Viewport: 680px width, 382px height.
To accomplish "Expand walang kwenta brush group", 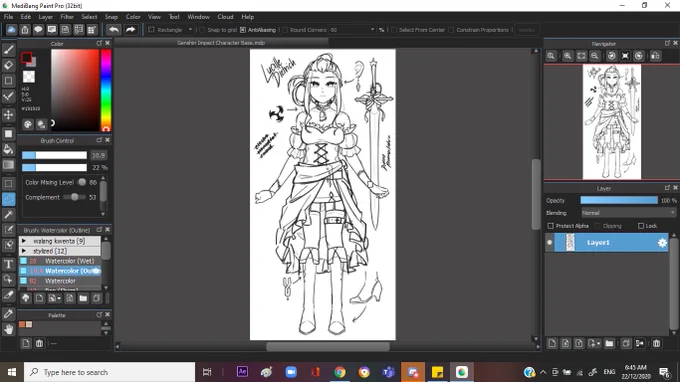I will pos(24,241).
